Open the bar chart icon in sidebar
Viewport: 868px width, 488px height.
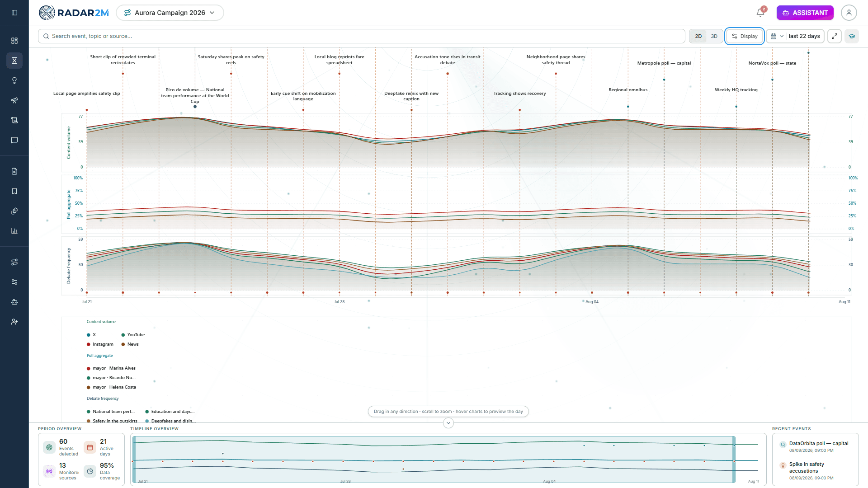[14, 231]
